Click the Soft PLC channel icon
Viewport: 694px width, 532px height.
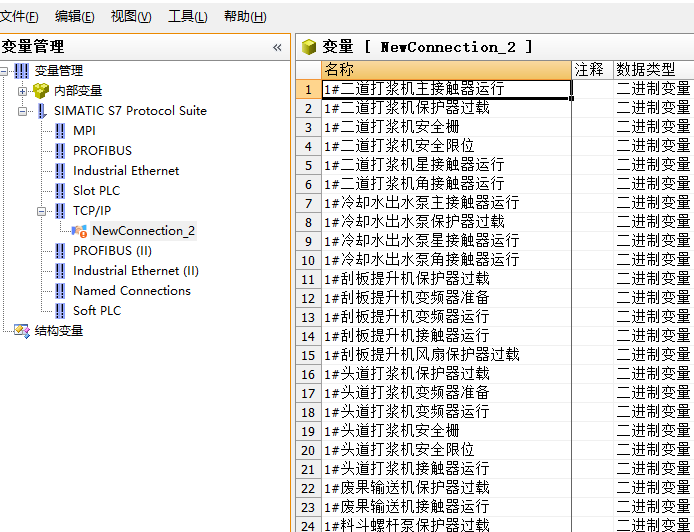coord(60,311)
